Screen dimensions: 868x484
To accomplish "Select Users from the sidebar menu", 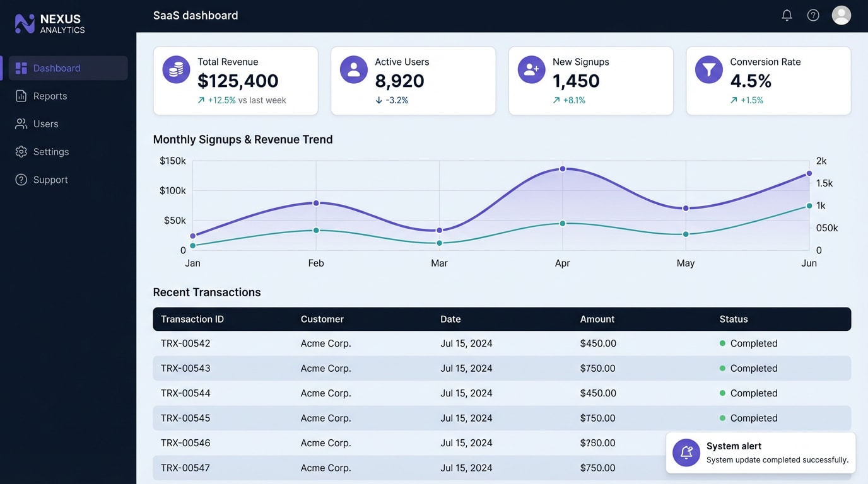I will [44, 124].
